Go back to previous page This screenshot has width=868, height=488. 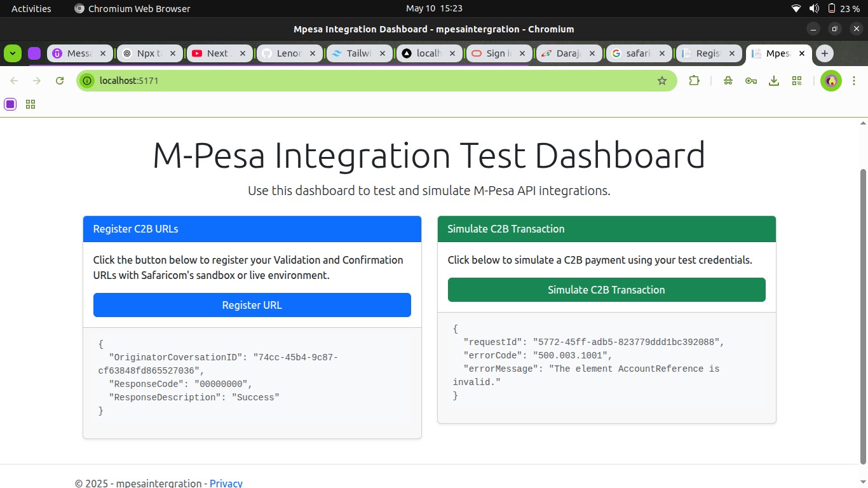coord(14,81)
